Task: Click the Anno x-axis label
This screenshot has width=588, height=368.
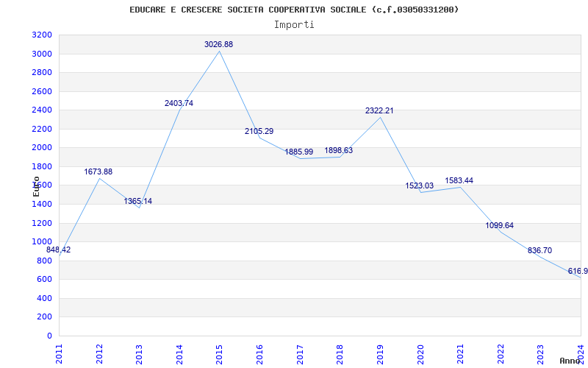Action: tap(570, 361)
